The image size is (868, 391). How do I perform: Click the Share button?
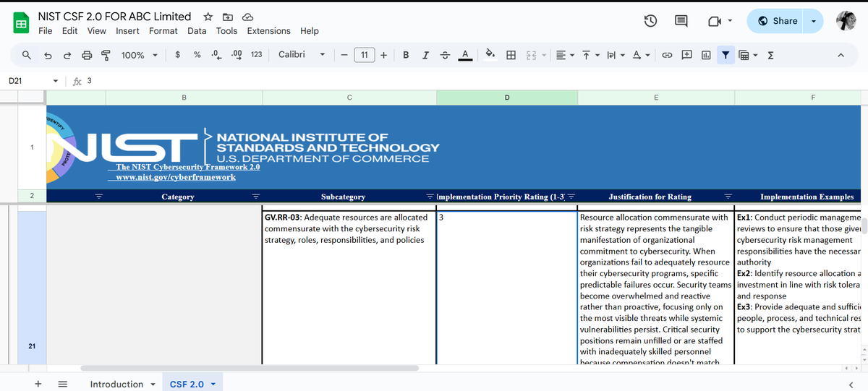pyautogui.click(x=776, y=21)
